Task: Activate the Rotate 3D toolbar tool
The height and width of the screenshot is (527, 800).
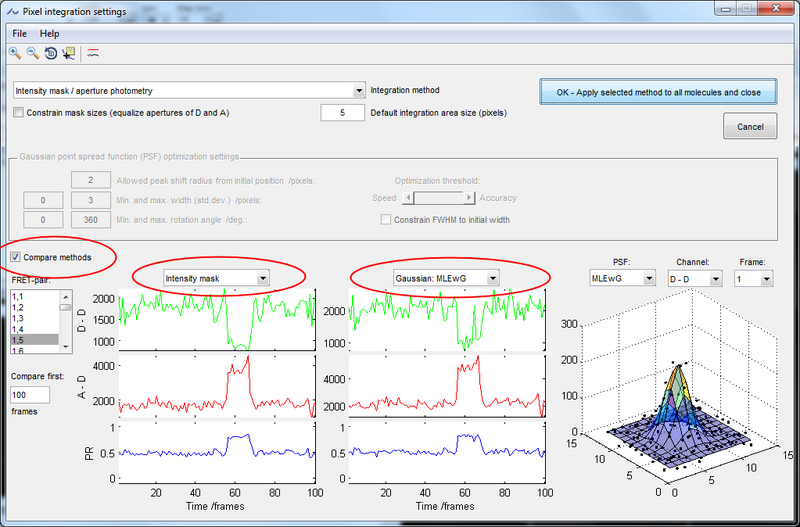Action: tap(50, 53)
